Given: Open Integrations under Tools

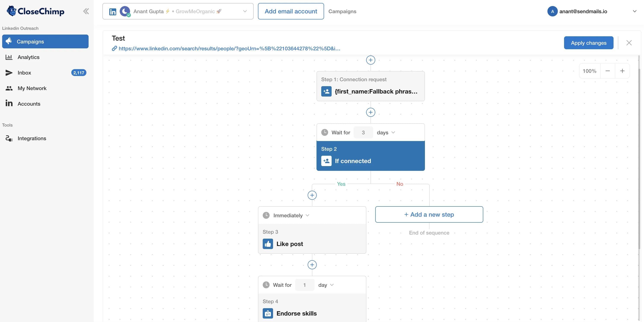Looking at the screenshot, I should pyautogui.click(x=32, y=138).
